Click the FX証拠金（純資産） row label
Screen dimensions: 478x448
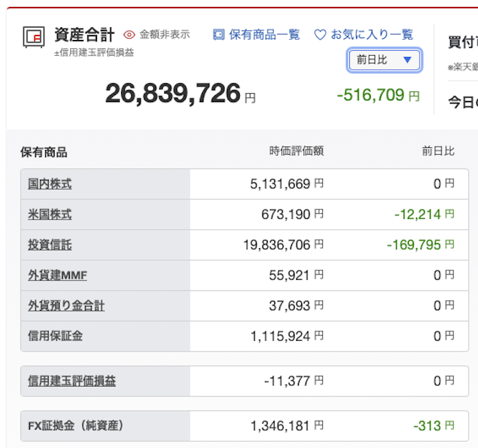tap(76, 426)
